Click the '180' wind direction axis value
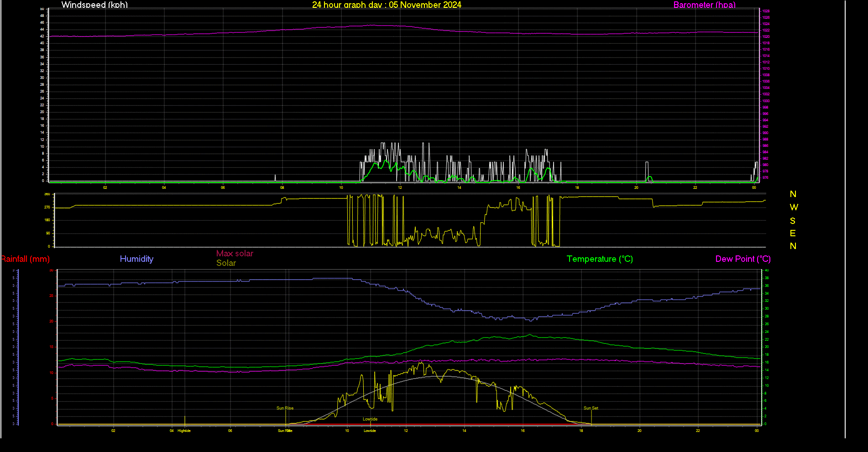The image size is (868, 452). pyautogui.click(x=47, y=220)
